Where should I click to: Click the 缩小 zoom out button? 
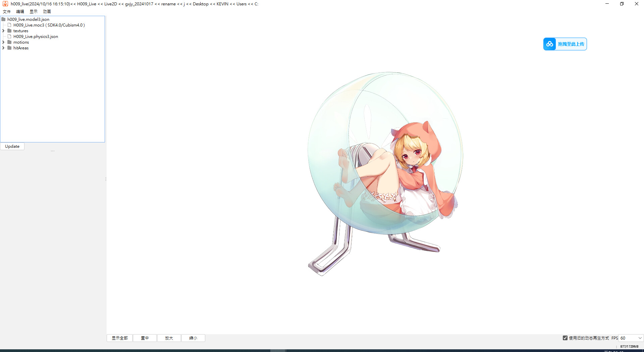(193, 338)
